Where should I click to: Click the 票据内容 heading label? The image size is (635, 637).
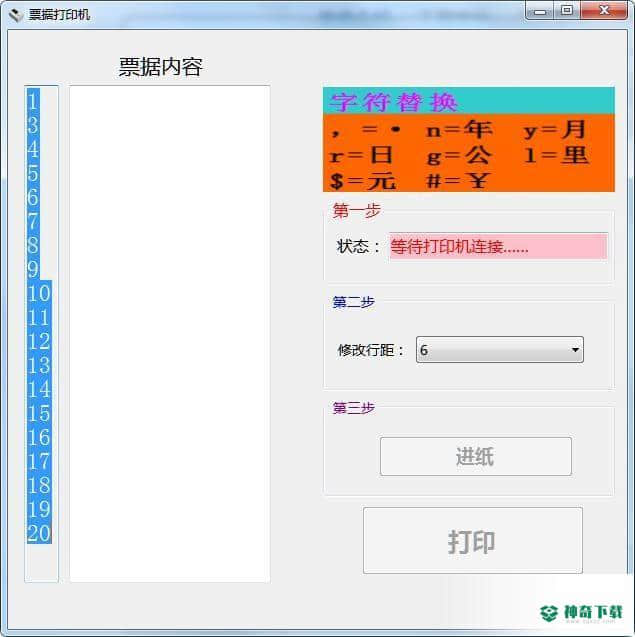tap(160, 67)
